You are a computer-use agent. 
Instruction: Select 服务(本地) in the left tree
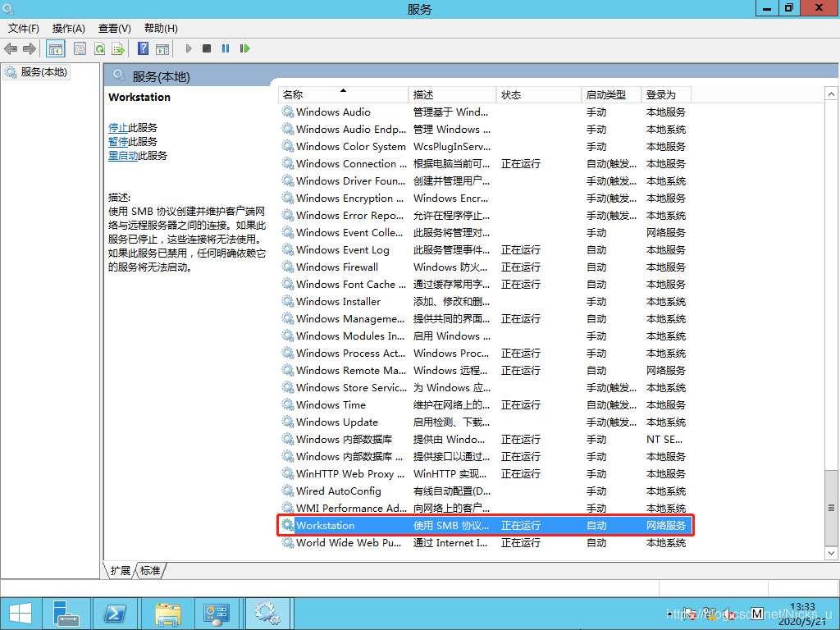pyautogui.click(x=37, y=72)
